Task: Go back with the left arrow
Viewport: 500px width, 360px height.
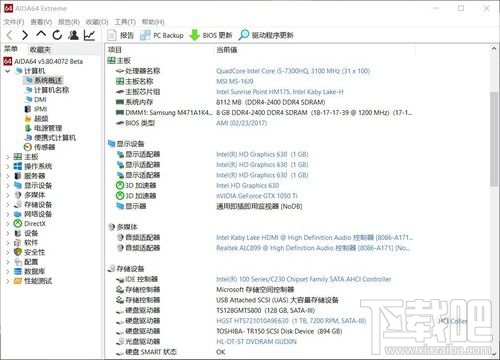Action: click(x=9, y=35)
